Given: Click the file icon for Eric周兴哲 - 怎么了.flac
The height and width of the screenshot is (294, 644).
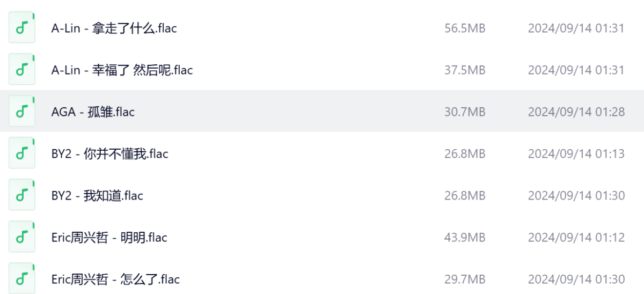Looking at the screenshot, I should tap(22, 279).
